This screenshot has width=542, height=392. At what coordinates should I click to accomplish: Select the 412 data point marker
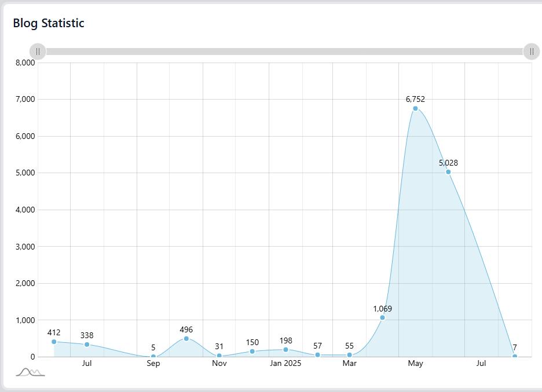click(x=54, y=342)
